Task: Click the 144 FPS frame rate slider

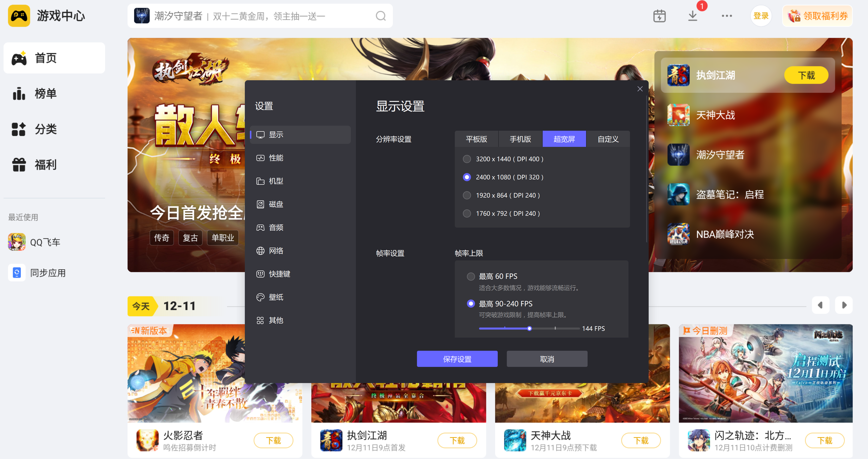Action: (x=529, y=329)
